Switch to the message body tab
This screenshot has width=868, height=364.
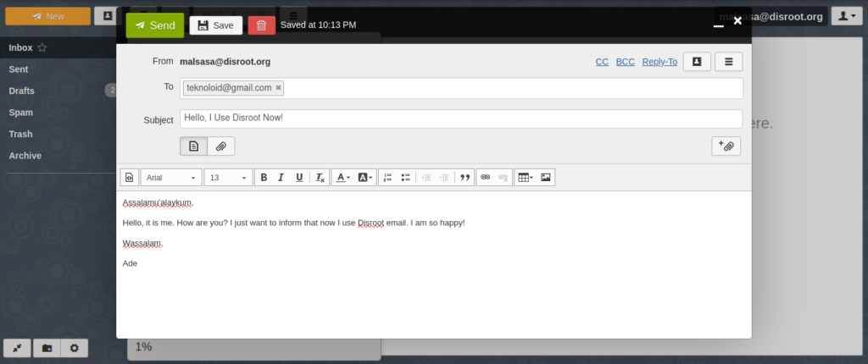coord(194,146)
